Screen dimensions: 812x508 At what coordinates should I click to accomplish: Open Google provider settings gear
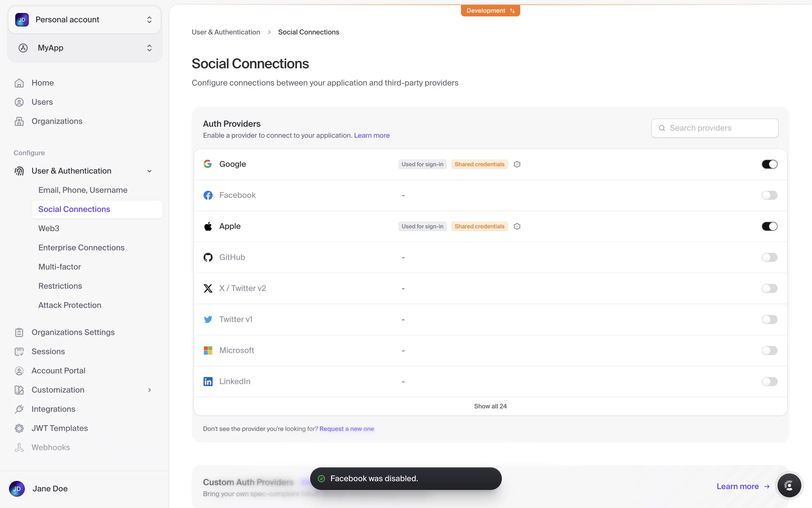point(517,164)
